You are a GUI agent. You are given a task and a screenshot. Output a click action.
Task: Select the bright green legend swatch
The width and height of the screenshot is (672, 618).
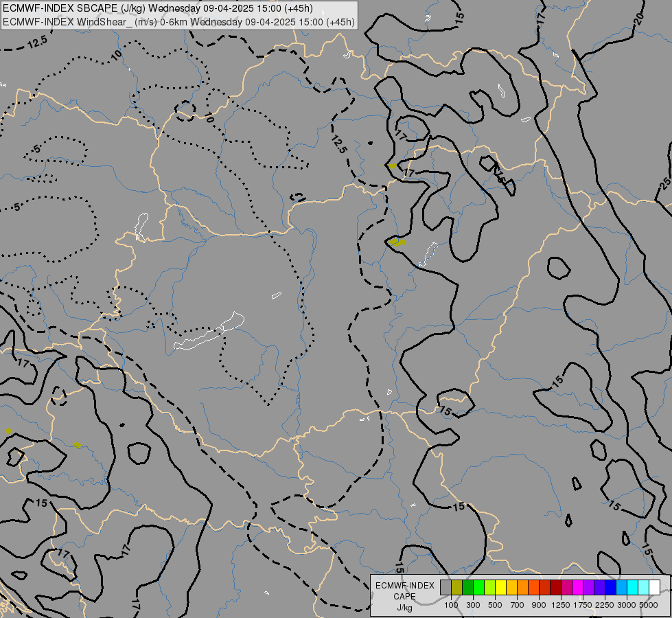(x=478, y=587)
